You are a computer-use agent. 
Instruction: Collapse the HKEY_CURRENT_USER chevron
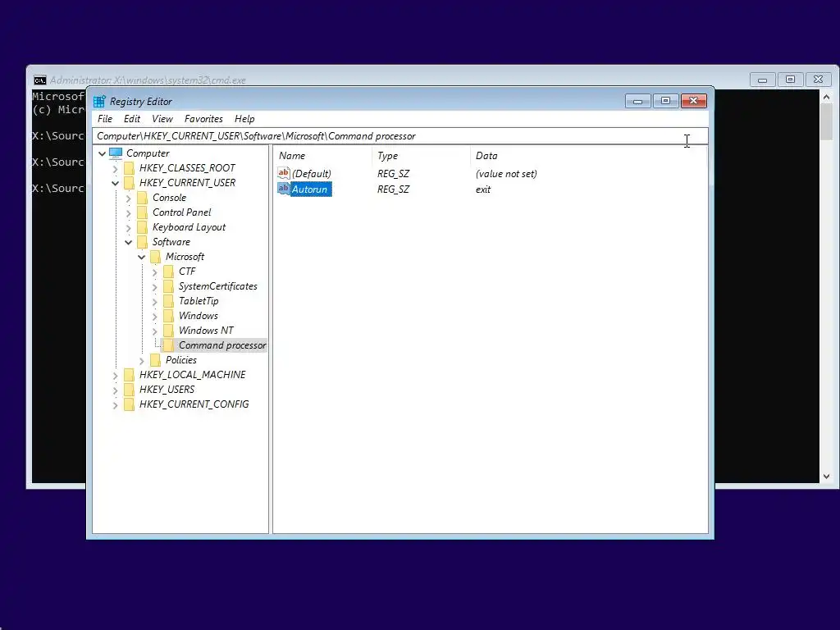[115, 183]
